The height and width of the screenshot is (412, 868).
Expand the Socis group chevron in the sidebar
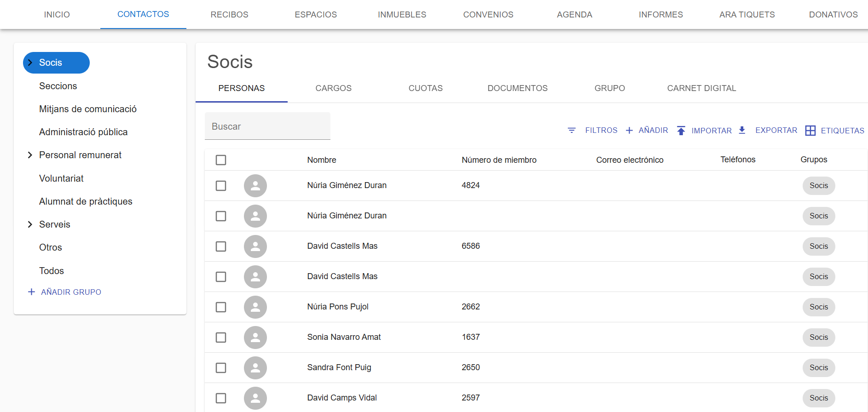30,63
